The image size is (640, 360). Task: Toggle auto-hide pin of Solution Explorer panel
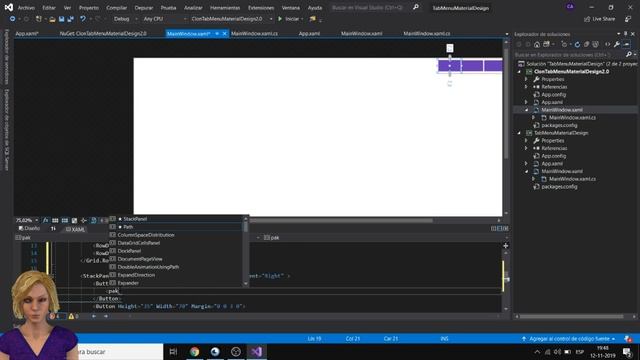point(625,34)
